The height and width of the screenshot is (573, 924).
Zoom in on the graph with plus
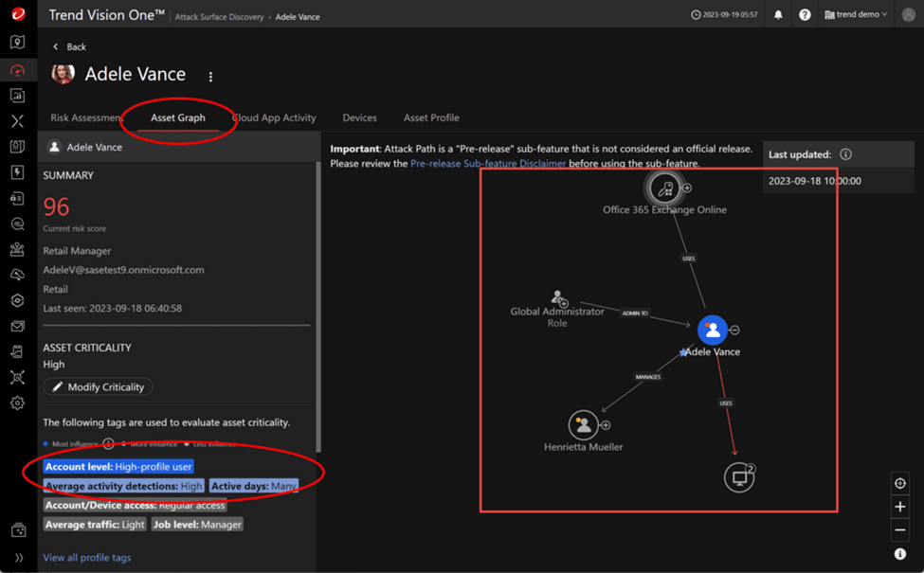click(900, 507)
